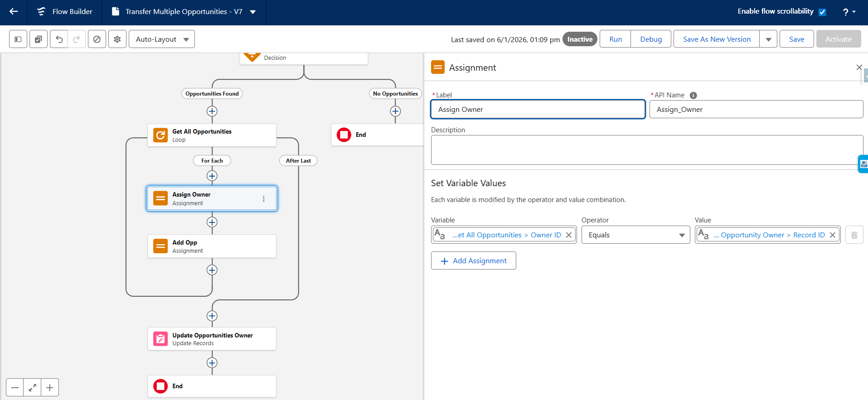This screenshot has height=400, width=868.
Task: Open the Assign Owner element's three-dot menu
Action: [x=263, y=199]
